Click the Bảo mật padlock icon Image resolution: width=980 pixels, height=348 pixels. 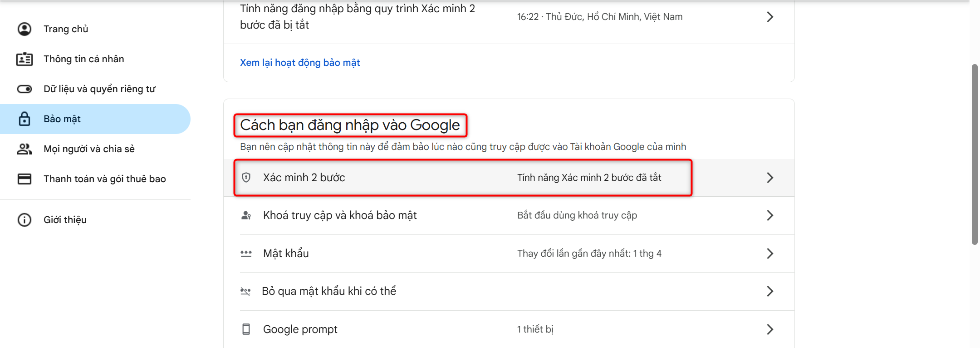[x=24, y=119]
